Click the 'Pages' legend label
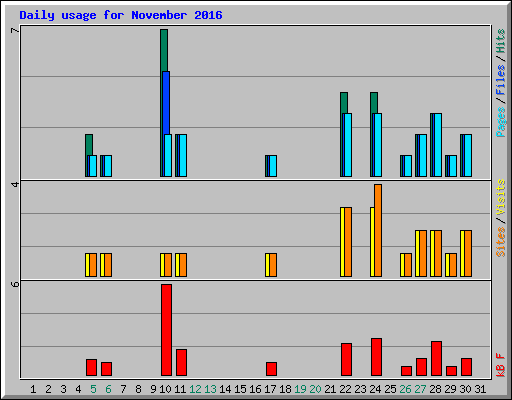 (x=500, y=122)
